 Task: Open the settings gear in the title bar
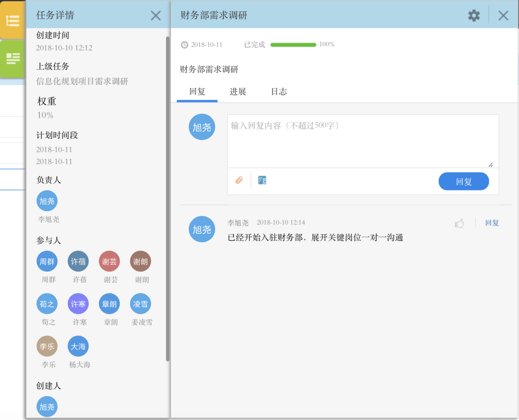pyautogui.click(x=474, y=15)
